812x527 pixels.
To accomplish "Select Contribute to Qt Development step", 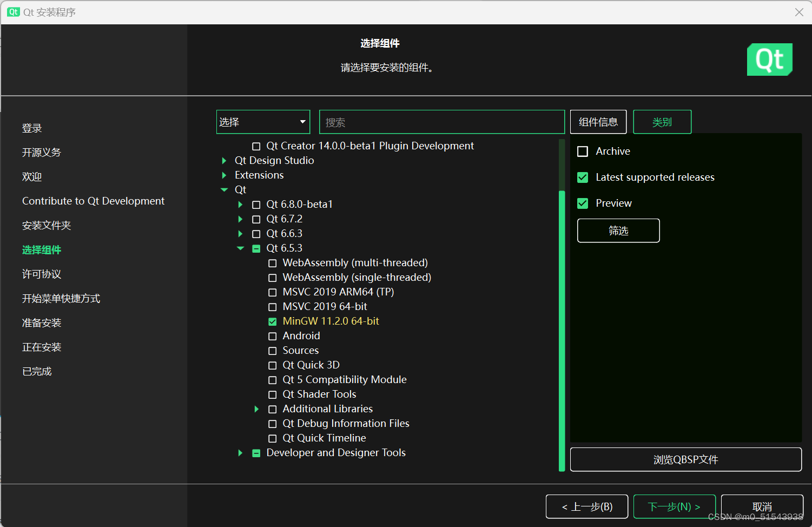I will click(93, 201).
